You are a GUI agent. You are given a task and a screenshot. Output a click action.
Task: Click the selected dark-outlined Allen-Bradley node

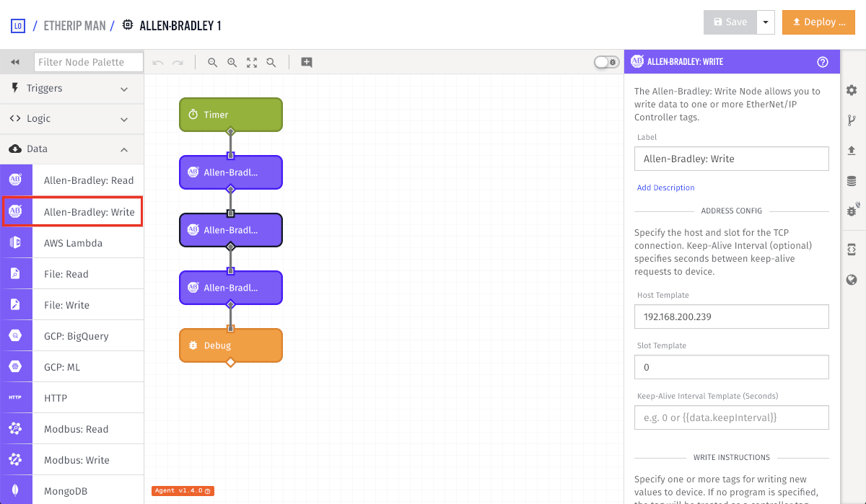pyautogui.click(x=231, y=230)
